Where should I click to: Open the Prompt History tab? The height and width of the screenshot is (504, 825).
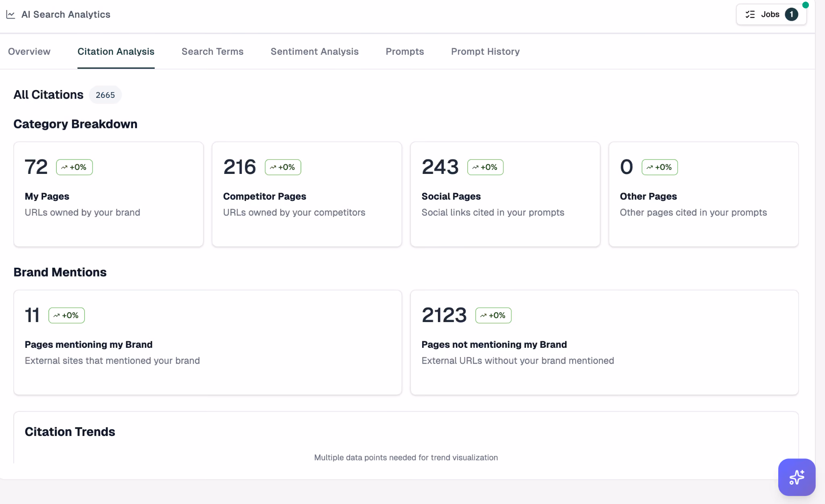tap(485, 52)
